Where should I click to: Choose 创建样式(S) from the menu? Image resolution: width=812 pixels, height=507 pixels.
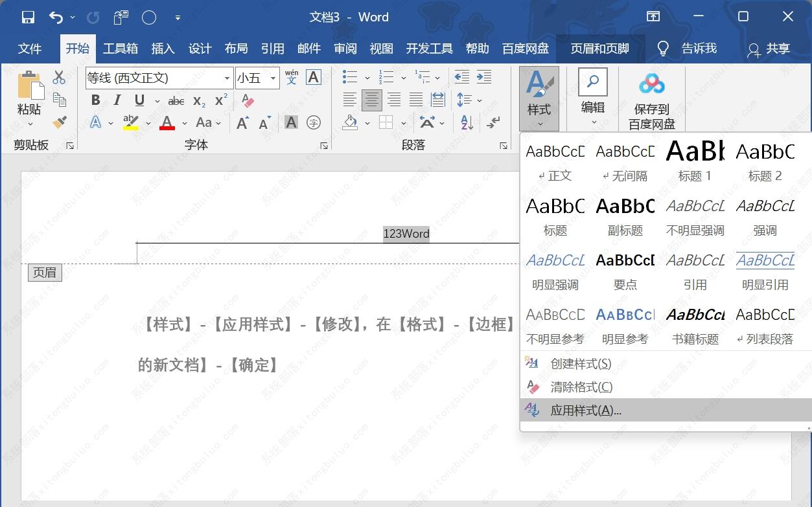click(666, 363)
